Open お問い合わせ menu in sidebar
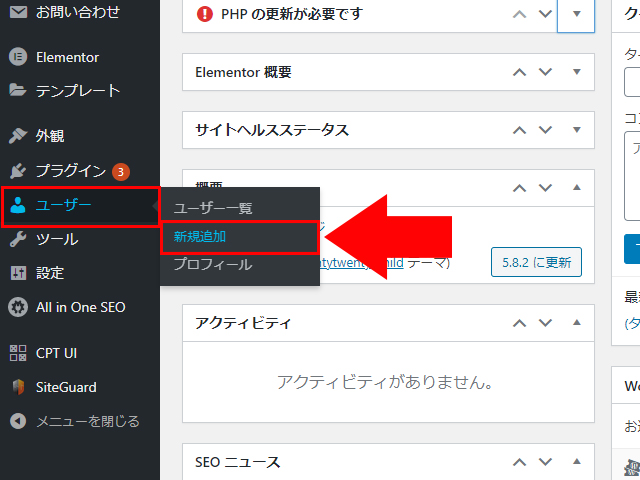The height and width of the screenshot is (480, 640). 80,12
